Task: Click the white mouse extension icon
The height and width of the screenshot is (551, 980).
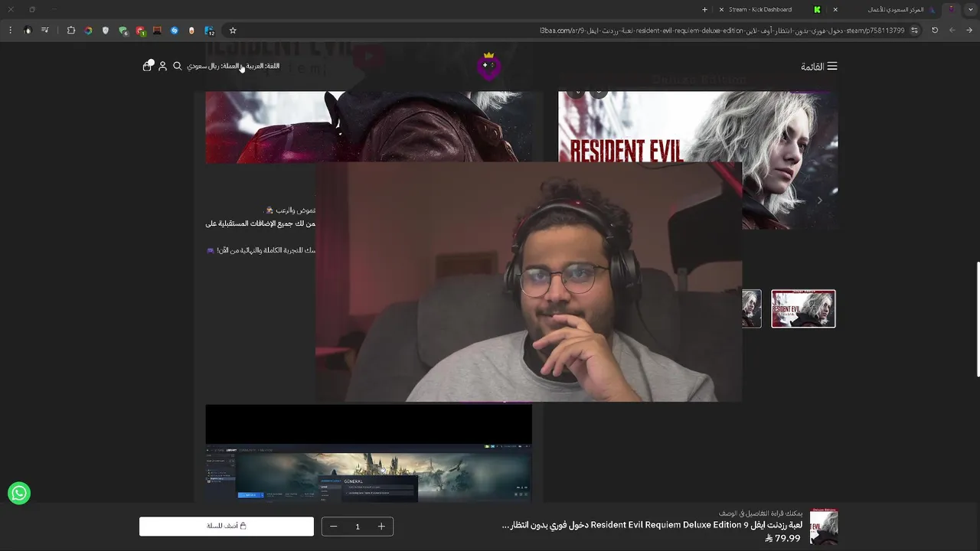Action: (x=191, y=31)
